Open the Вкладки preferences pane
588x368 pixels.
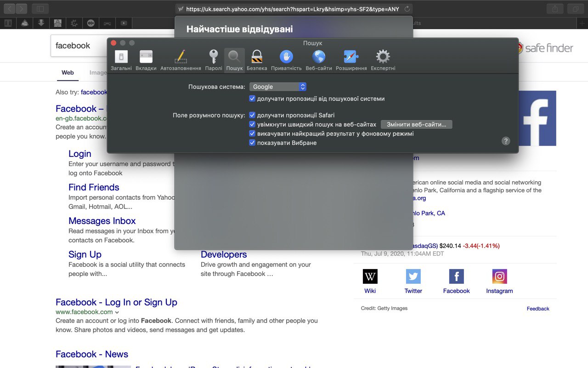(x=146, y=61)
